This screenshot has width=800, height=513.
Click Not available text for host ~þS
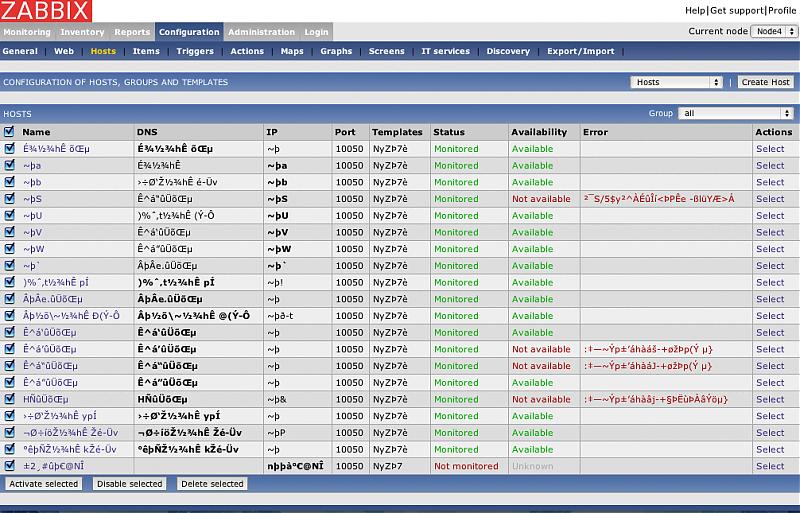541,199
